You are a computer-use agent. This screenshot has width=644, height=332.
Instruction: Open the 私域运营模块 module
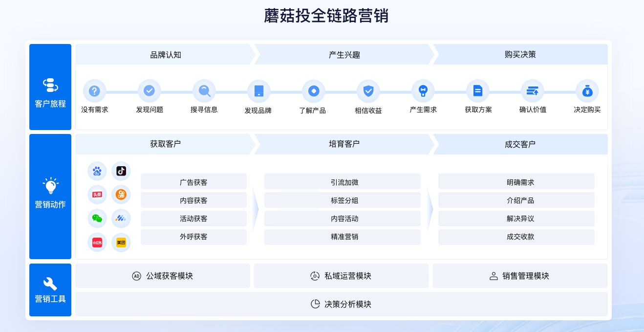pos(341,276)
